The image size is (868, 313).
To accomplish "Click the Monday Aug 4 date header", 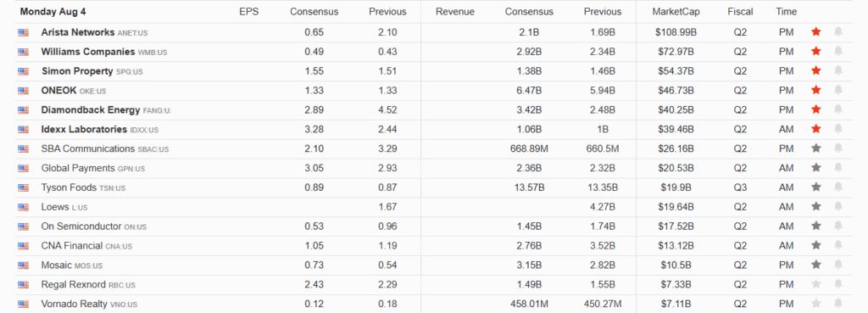I will coord(53,12).
